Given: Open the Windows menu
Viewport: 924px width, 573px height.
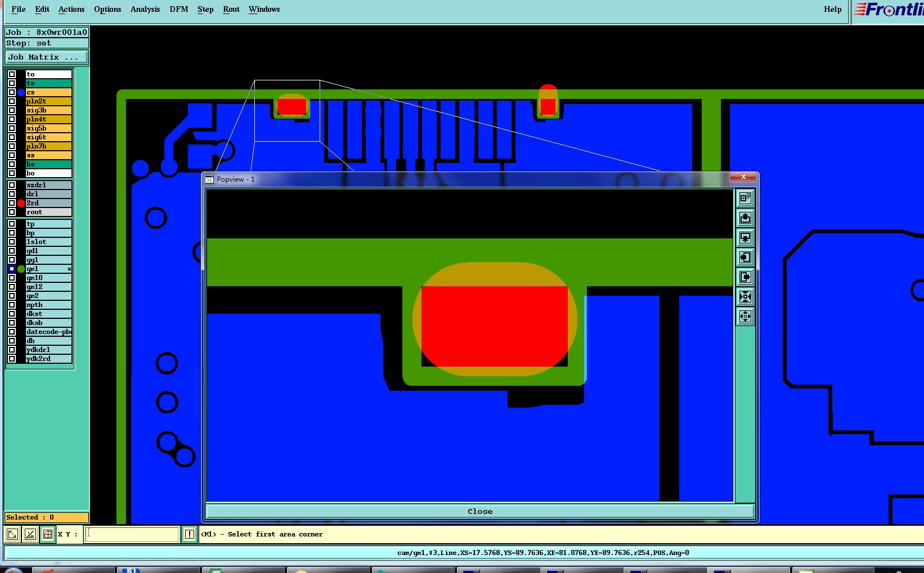Looking at the screenshot, I should coord(264,9).
